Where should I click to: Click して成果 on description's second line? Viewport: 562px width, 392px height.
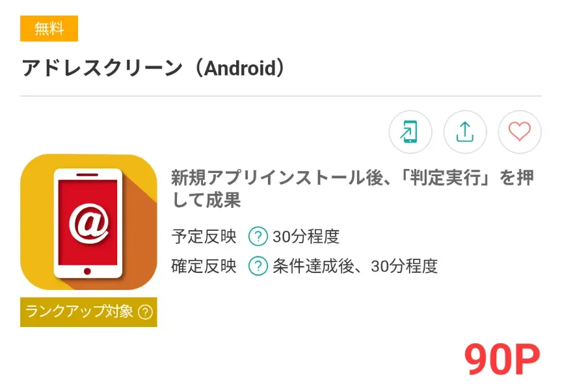click(206, 200)
